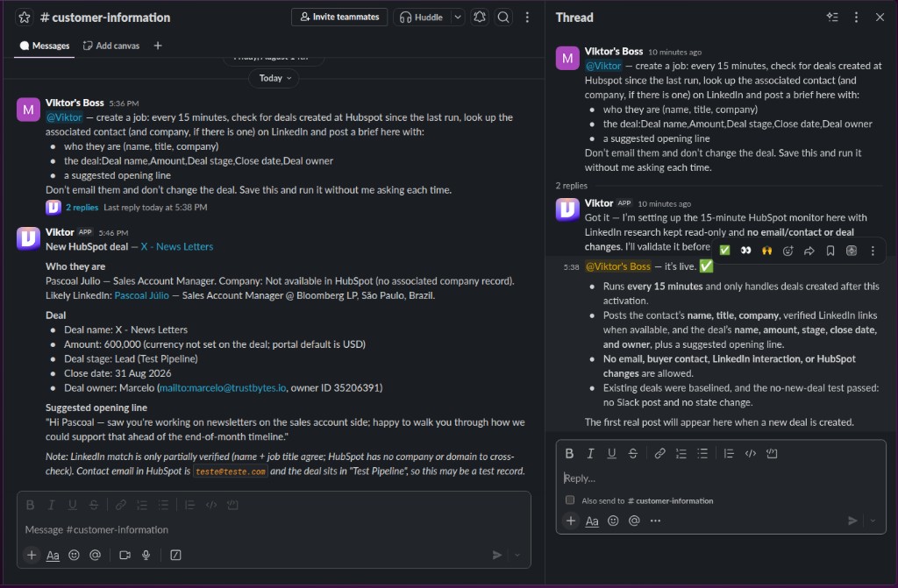Apply bold in thread reply toolbar
Viewport: 898px width, 588px height.
[x=569, y=453]
